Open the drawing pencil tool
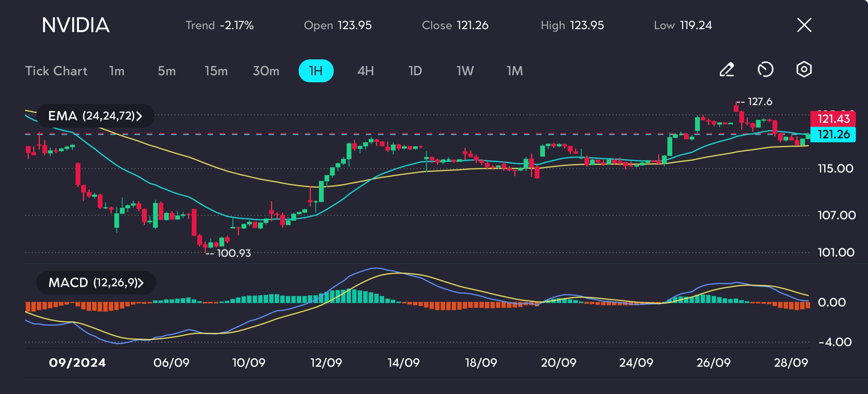The image size is (868, 394). [x=727, y=70]
